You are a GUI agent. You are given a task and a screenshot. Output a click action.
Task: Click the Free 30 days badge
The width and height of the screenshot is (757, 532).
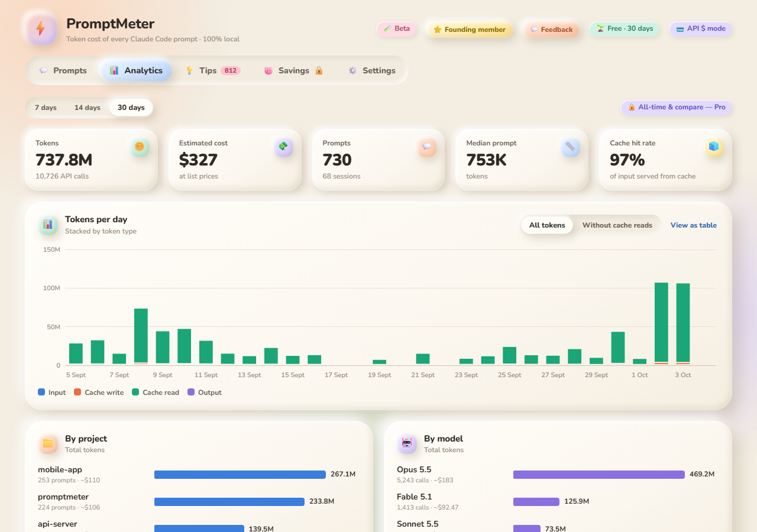pyautogui.click(x=625, y=28)
